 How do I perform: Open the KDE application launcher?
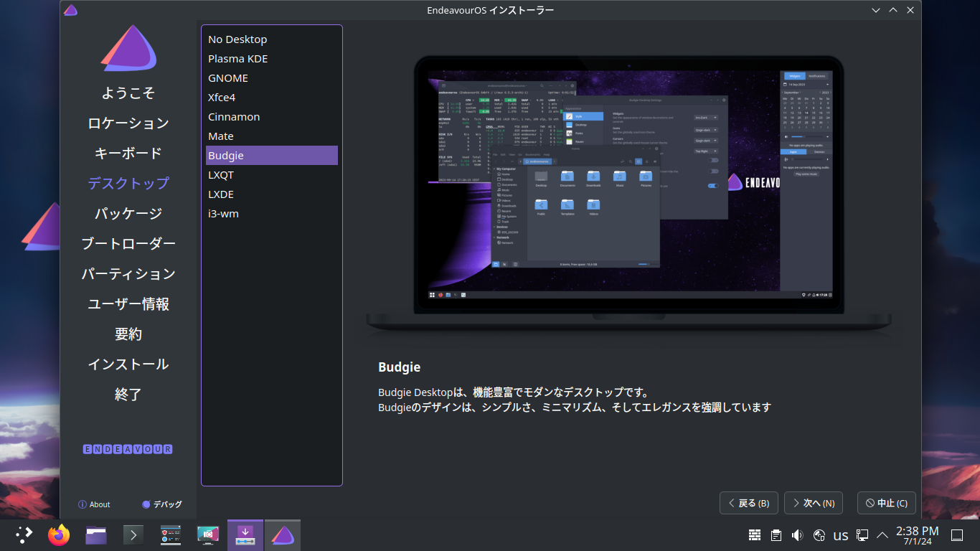24,534
